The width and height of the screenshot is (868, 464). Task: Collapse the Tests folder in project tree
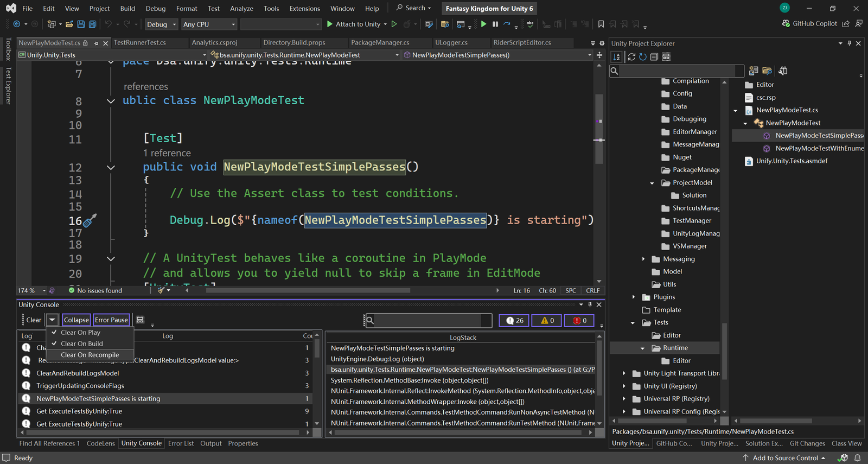click(633, 323)
